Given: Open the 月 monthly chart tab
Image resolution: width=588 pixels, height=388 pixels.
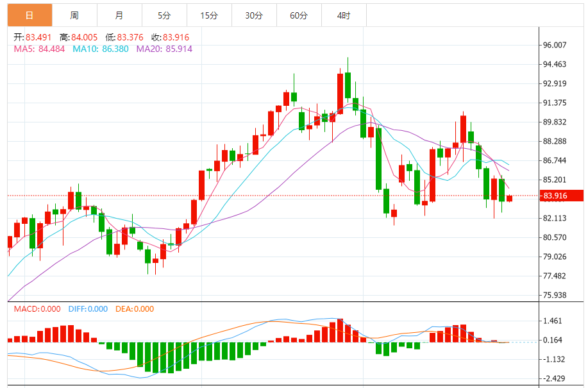Looking at the screenshot, I should click(x=119, y=15).
